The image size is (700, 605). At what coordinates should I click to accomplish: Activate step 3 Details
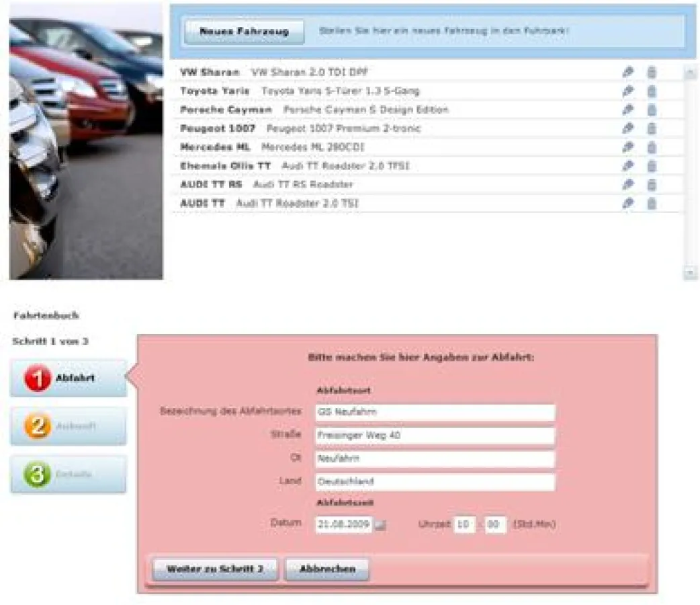pos(67,475)
